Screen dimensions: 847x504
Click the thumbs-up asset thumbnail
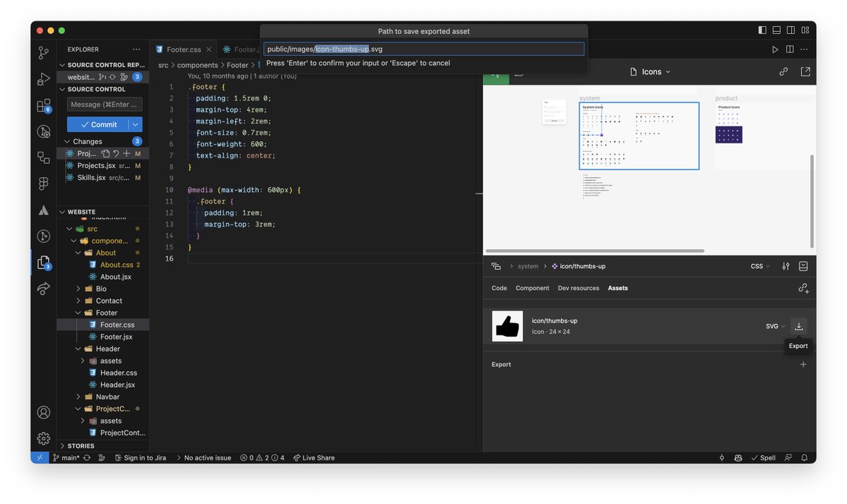[x=507, y=326]
